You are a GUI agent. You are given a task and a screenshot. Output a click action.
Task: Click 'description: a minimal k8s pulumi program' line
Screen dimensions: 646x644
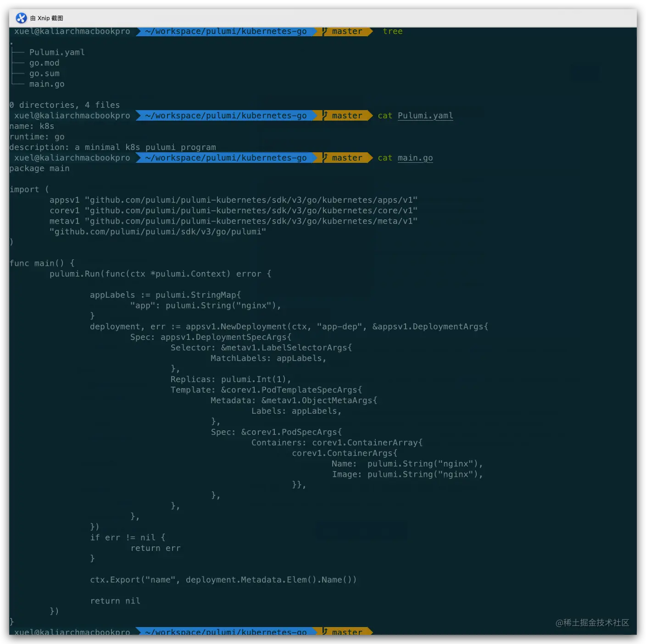(x=112, y=147)
